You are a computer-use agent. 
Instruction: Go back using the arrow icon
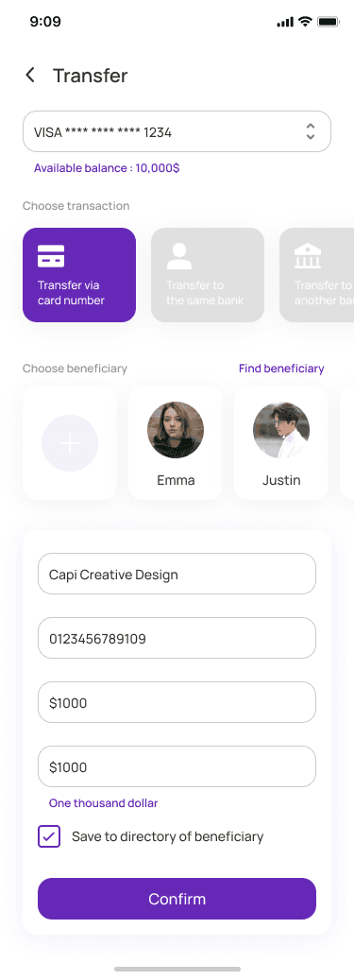[x=29, y=76]
